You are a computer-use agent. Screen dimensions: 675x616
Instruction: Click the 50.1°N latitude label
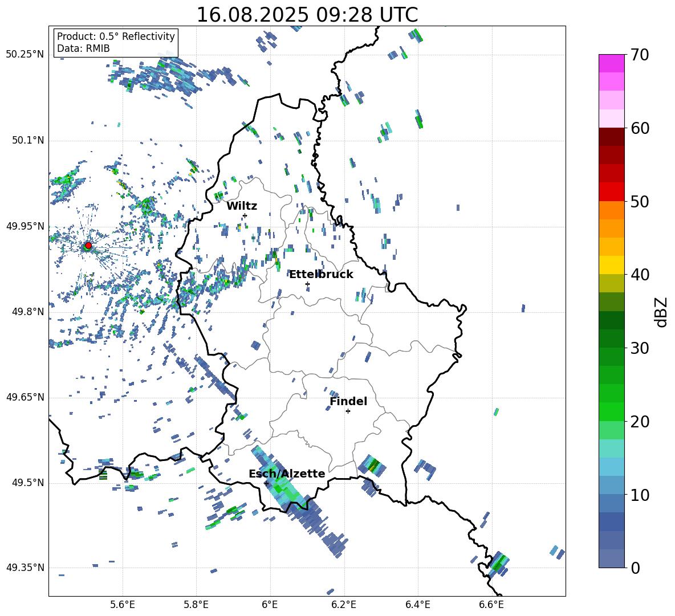click(27, 140)
